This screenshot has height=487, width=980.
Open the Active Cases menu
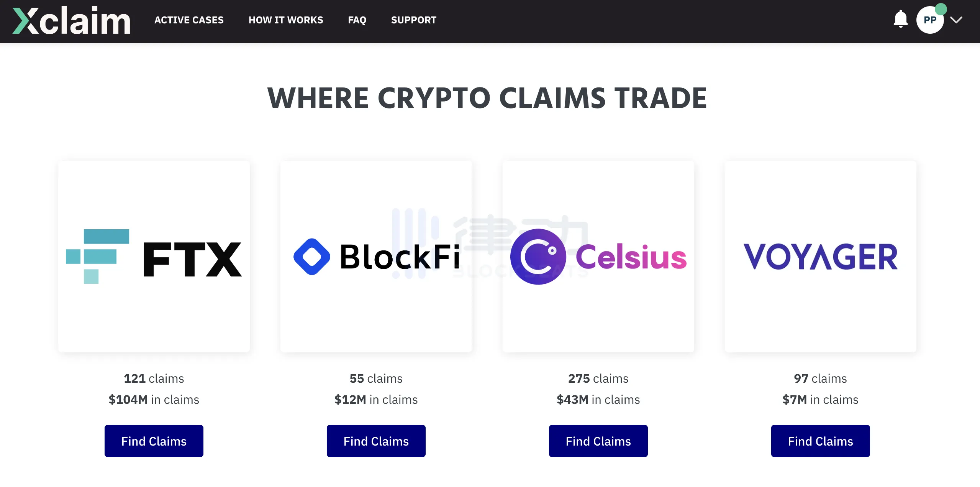click(x=189, y=20)
